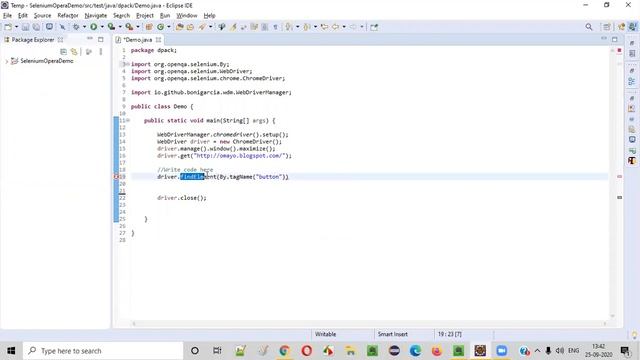Click driver.close(); on line 22

coord(182,198)
